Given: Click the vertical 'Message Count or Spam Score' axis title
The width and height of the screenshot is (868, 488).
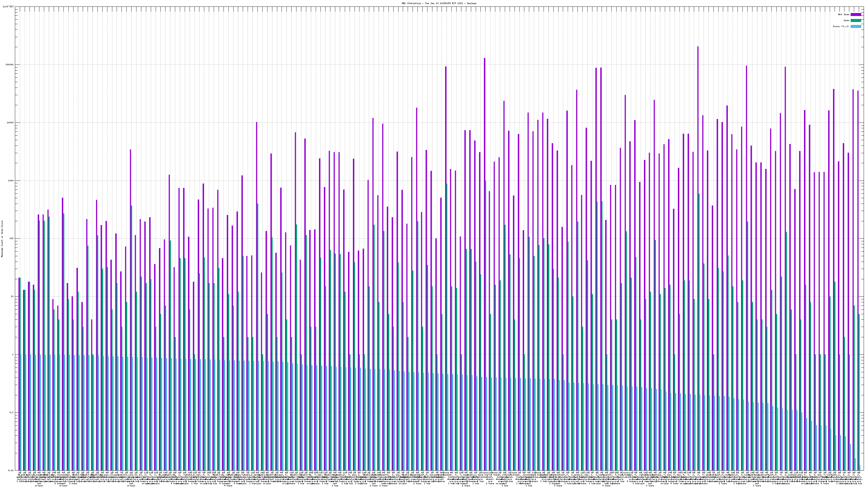Looking at the screenshot, I should [2, 239].
